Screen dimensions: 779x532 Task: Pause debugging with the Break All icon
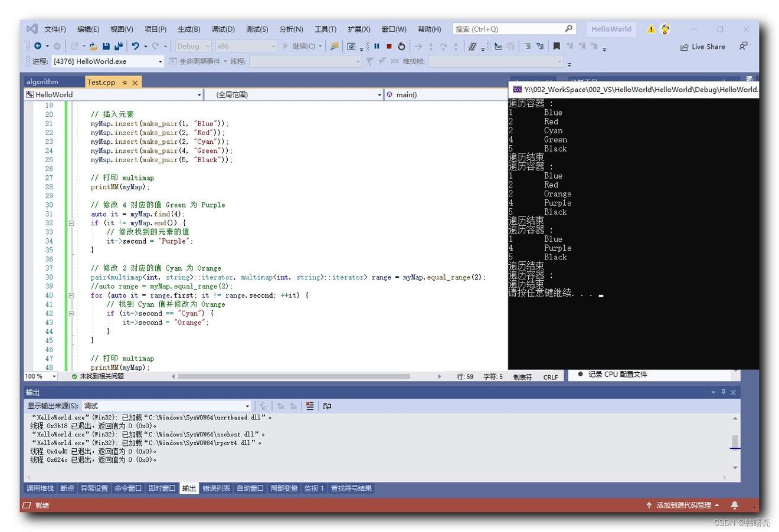click(x=377, y=46)
